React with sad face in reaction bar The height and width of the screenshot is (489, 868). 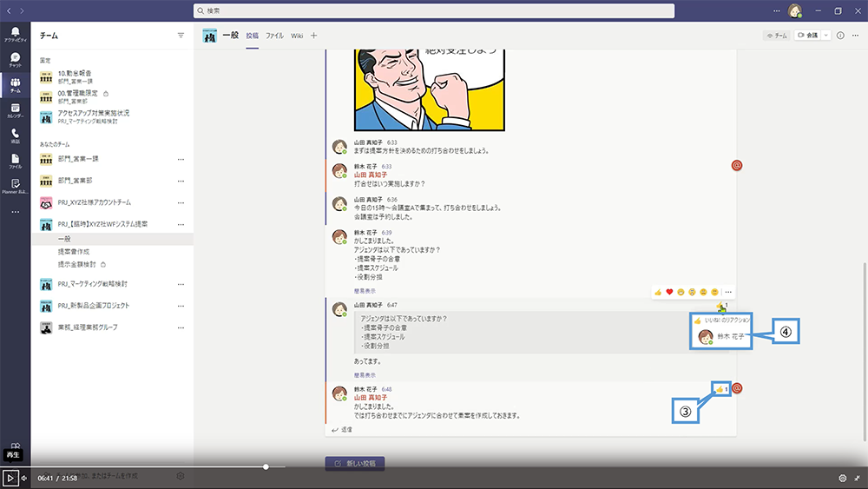click(x=703, y=292)
